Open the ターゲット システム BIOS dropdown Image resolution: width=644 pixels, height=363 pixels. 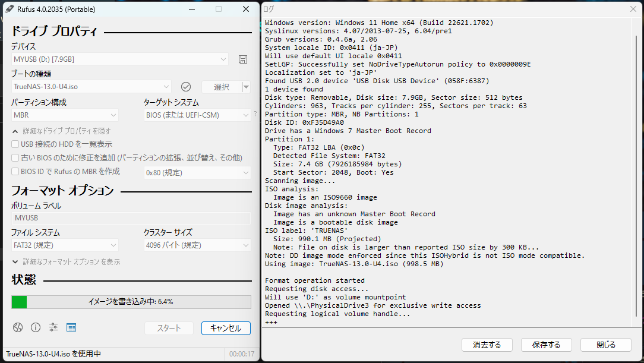197,115
